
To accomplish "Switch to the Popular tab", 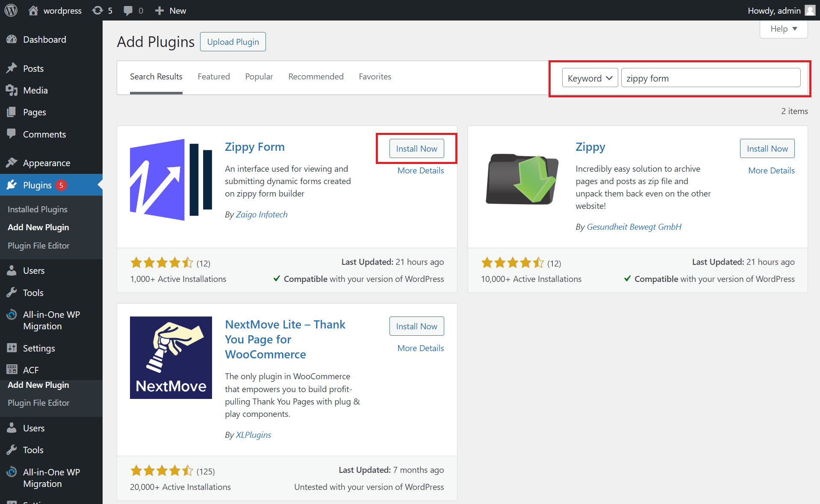I will [x=259, y=76].
